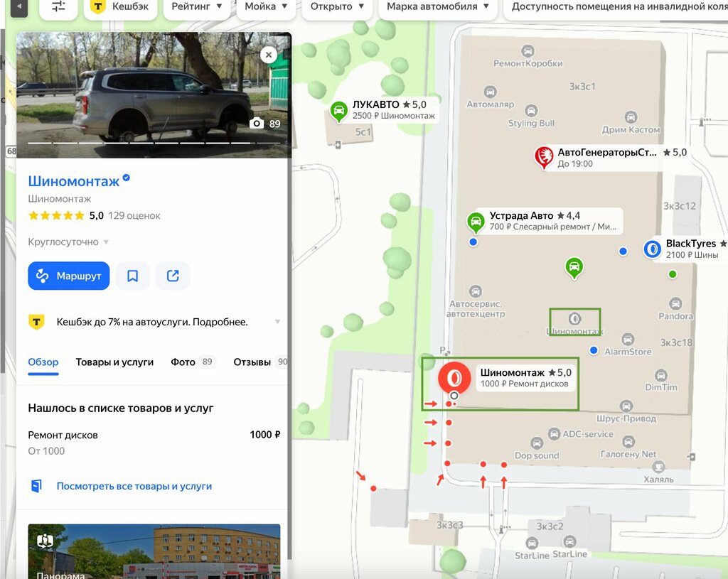Viewport: 728px width, 579px height.
Task: Select the ЛУКАВТО green car marker
Action: 339,112
